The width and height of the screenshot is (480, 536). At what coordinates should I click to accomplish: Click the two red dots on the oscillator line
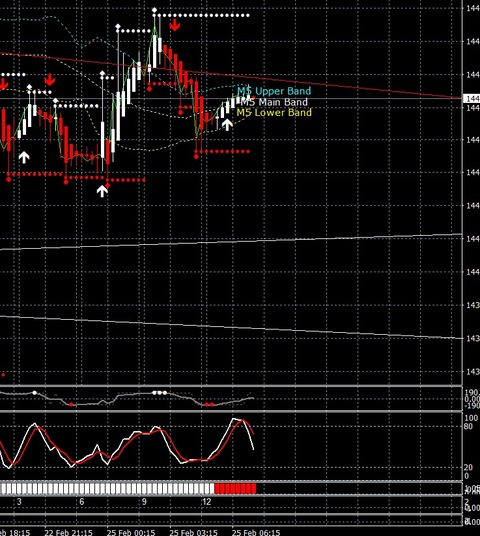click(x=209, y=404)
